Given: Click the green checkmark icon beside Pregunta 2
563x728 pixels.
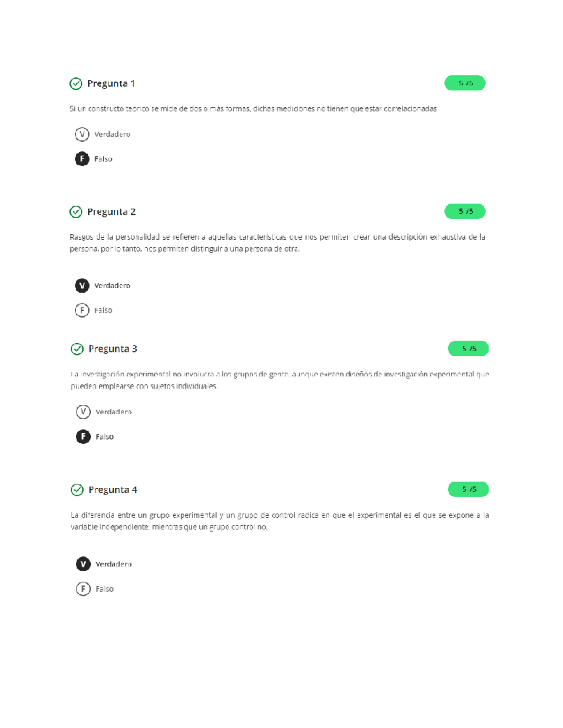Looking at the screenshot, I should point(76,212).
